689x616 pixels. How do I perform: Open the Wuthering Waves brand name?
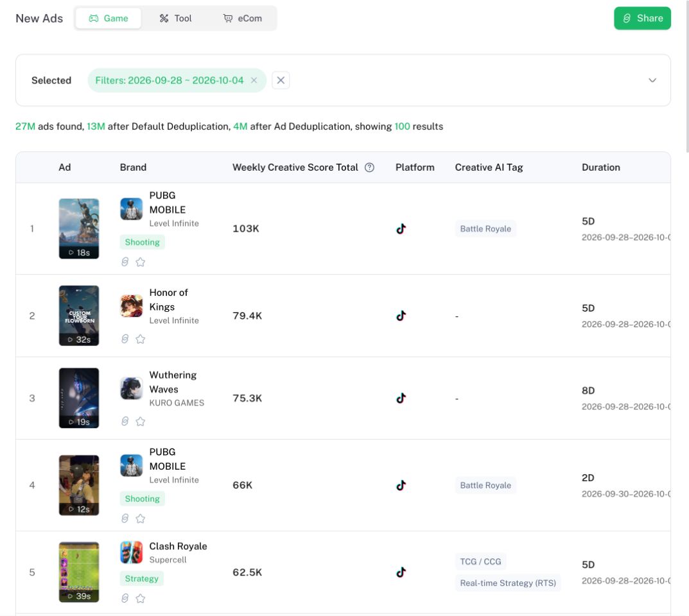[x=173, y=382]
